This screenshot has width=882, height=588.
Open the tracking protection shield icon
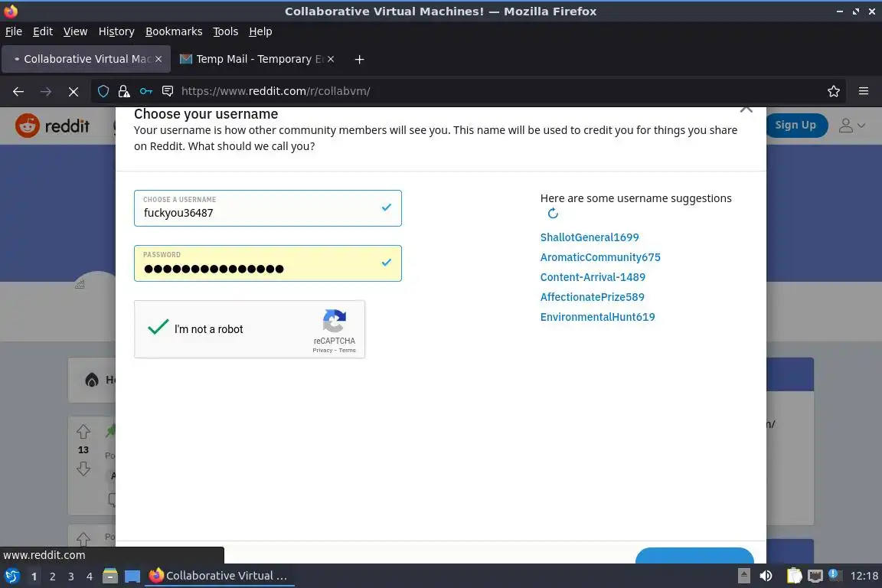103,91
